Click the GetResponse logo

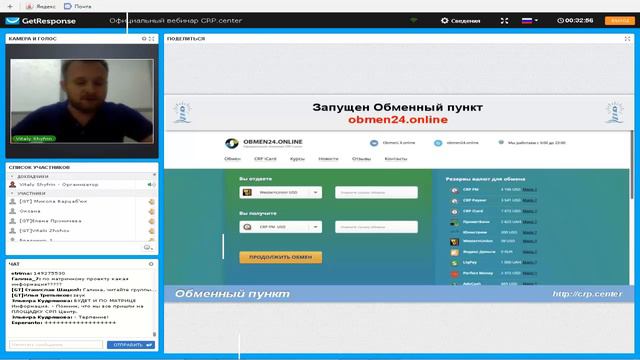click(x=41, y=21)
